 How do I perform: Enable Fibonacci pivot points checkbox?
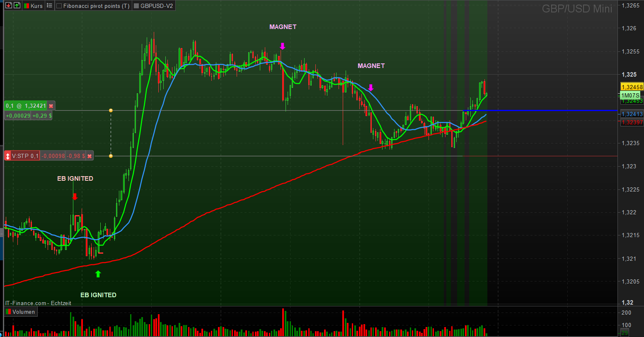pos(59,6)
